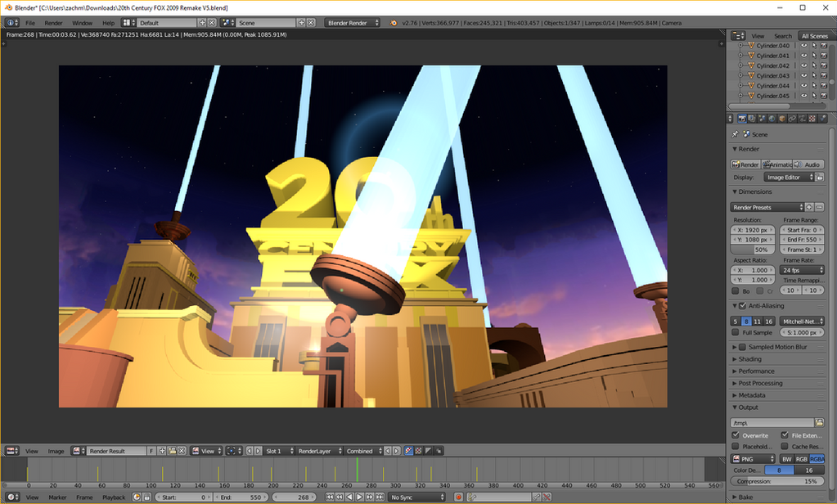Open the Marker menu in timeline
This screenshot has width=837, height=504.
coord(57,497)
